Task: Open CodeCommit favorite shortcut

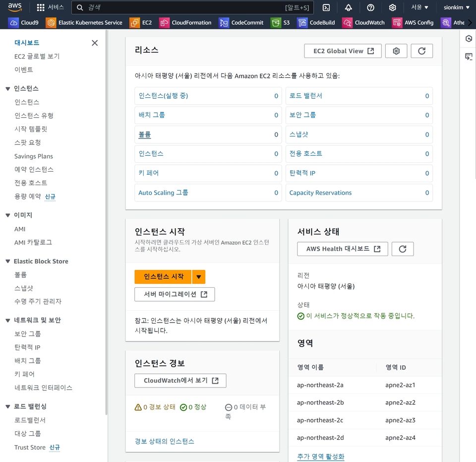Action: [x=241, y=22]
